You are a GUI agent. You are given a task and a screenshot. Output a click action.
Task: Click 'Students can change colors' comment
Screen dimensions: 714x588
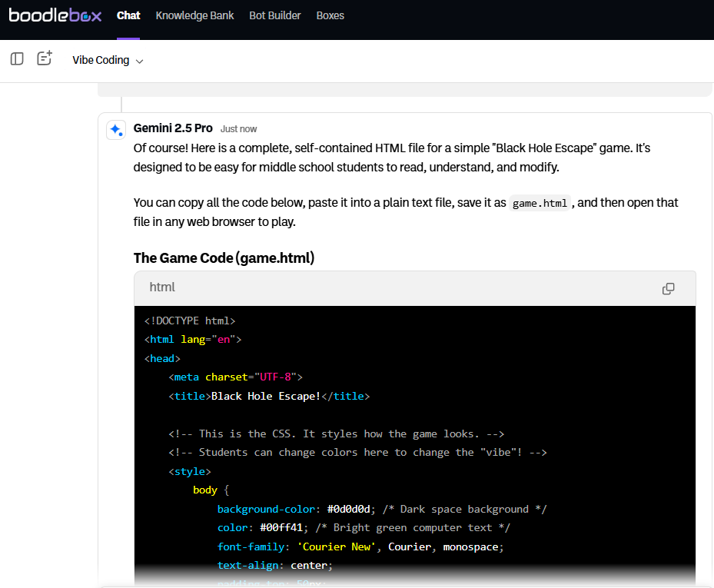click(357, 453)
